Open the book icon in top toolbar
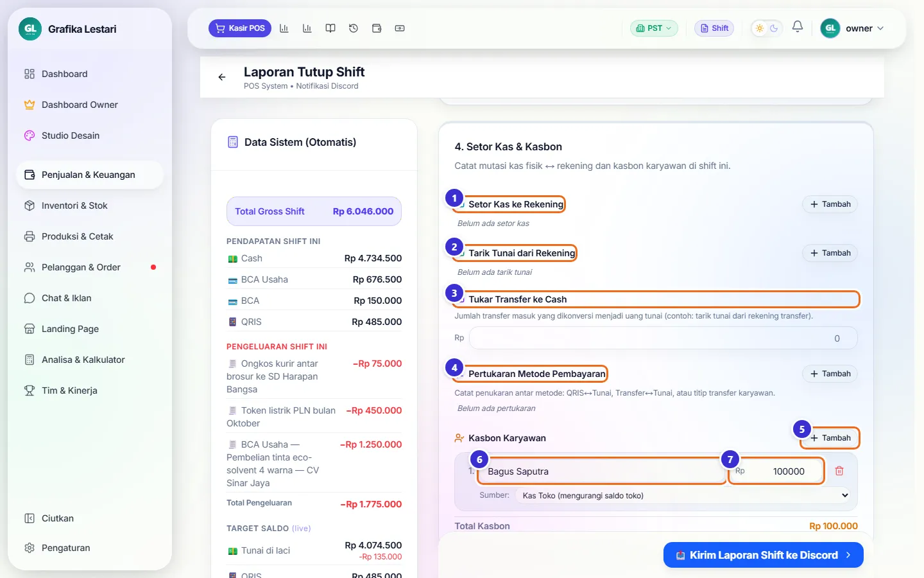The width and height of the screenshot is (924, 578). 330,28
